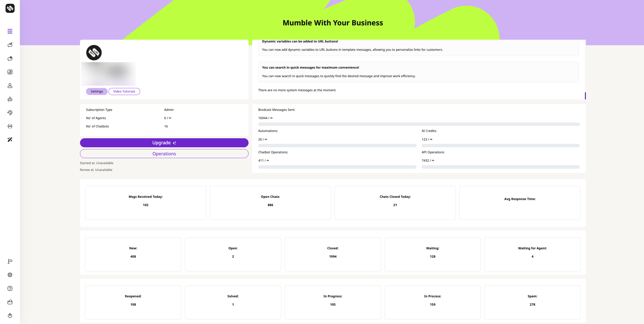Click the Settings pill button

click(97, 91)
